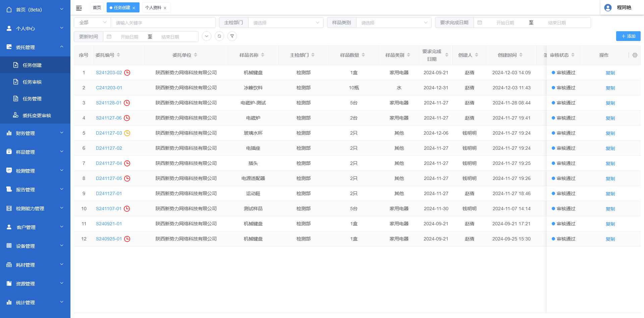The image size is (644, 318).
Task: Open 委托变更审核 in the sidebar
Action: 35,115
